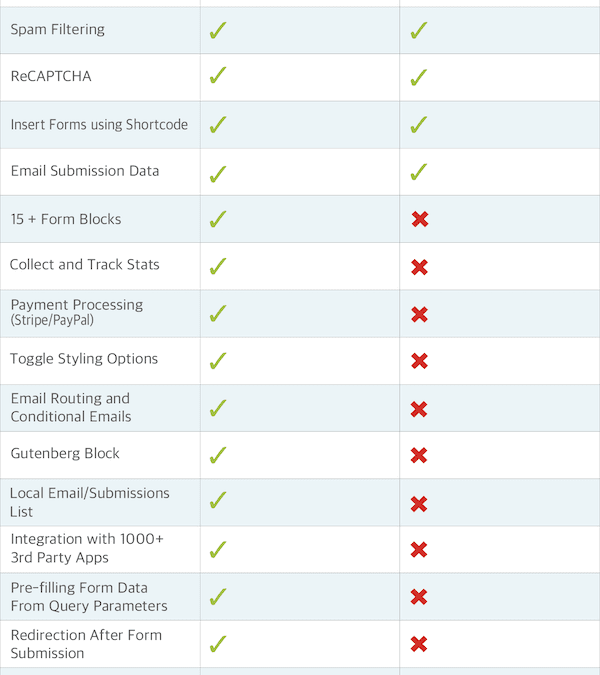Click the red X for 15 + Form Blocks
This screenshot has height=675, width=600.
pyautogui.click(x=420, y=219)
